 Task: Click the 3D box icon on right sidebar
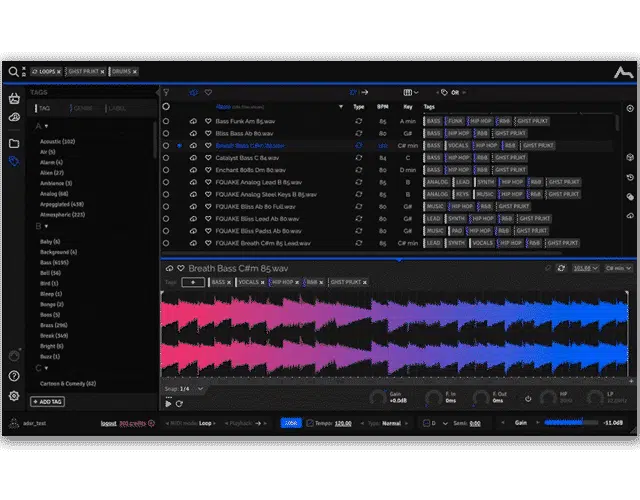(x=630, y=157)
